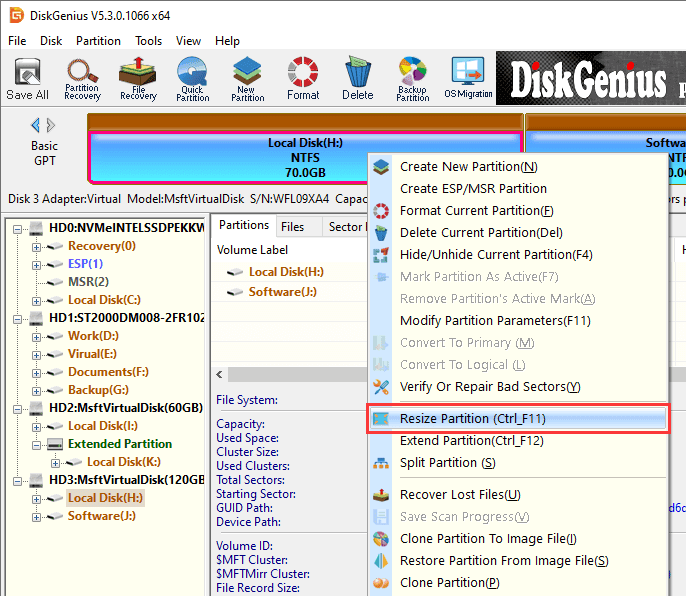This screenshot has height=596, width=686.
Task: Start the OS Migration tool
Action: (468, 78)
